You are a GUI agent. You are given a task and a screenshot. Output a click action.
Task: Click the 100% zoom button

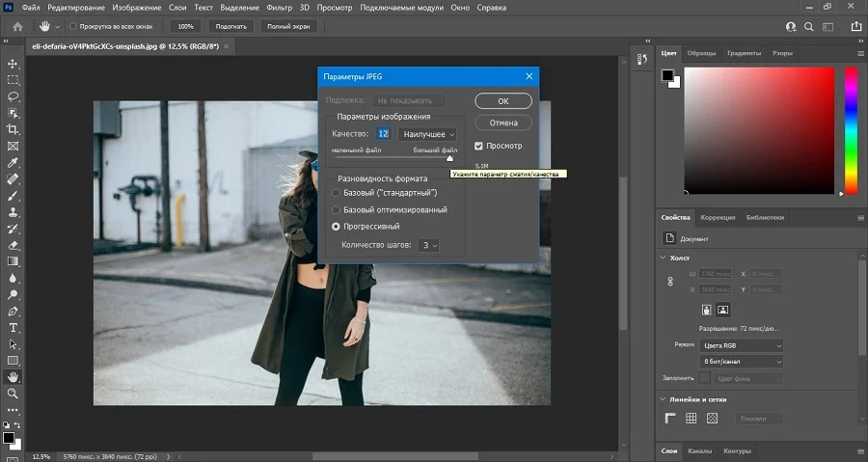(x=185, y=26)
